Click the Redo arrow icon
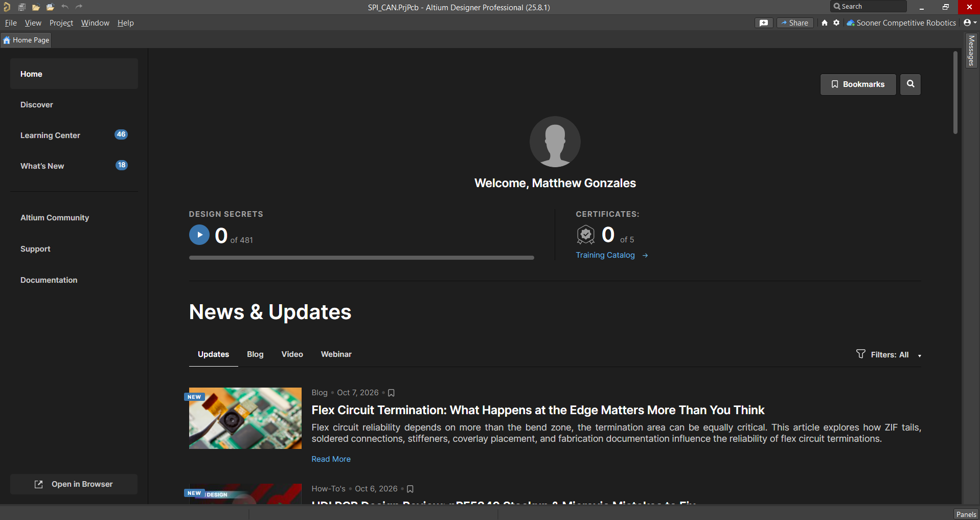980x520 pixels. (79, 7)
